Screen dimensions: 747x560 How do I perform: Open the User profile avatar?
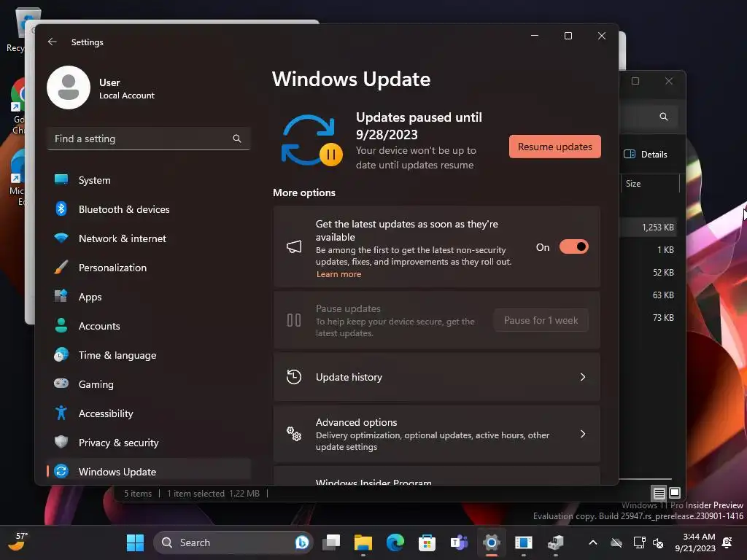click(x=69, y=87)
